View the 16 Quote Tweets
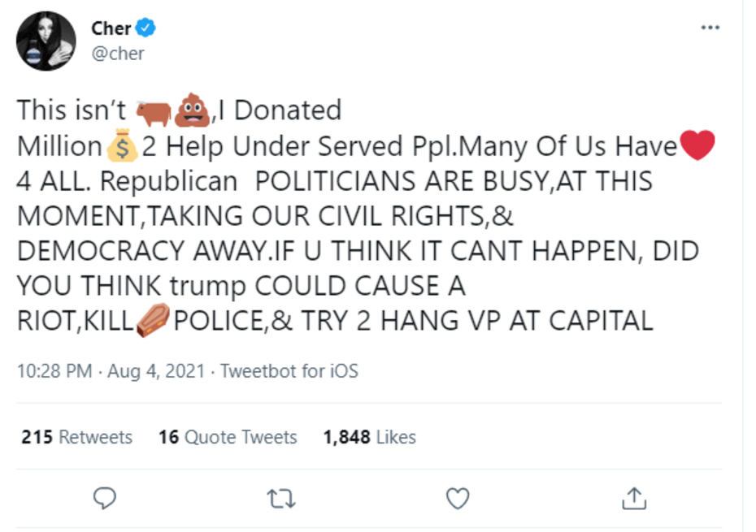Image resolution: width=756 pixels, height=532 pixels. pyautogui.click(x=228, y=437)
